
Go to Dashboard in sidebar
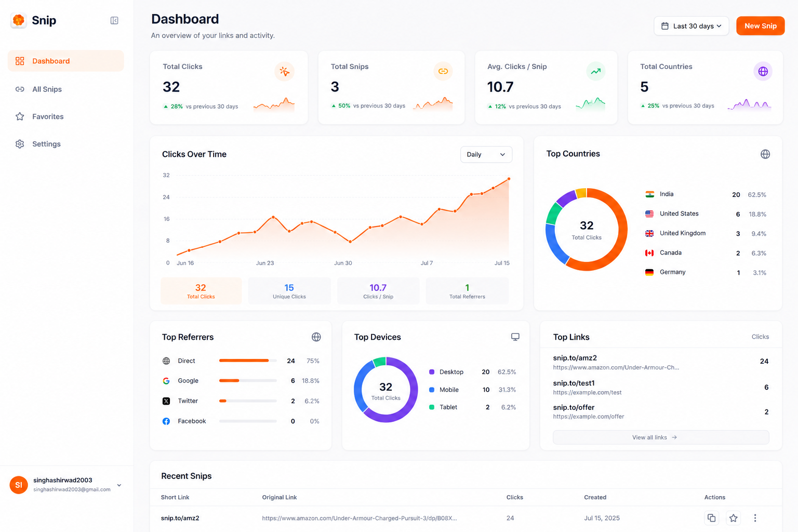coord(66,61)
